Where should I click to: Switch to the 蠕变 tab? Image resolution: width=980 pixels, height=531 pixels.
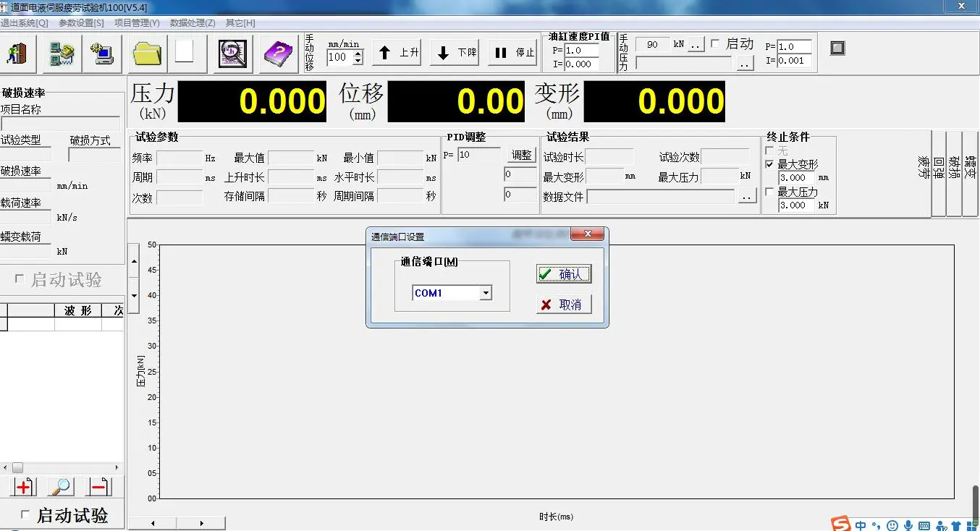971,173
